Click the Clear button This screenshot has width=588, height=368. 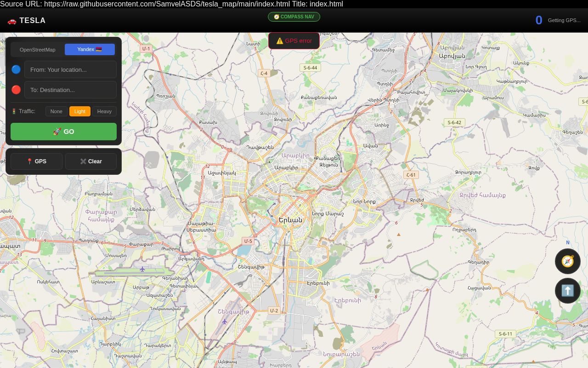pyautogui.click(x=91, y=161)
